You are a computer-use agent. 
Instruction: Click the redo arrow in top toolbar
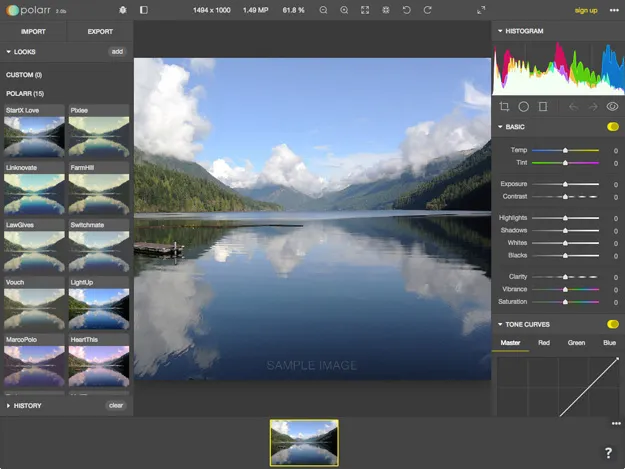click(427, 10)
